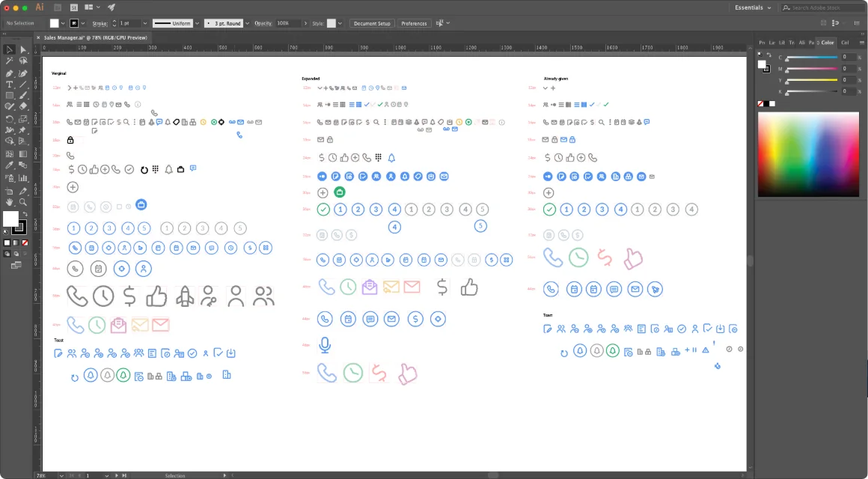Open 3 pt. Round brush definition dropdown
Viewport: 868px width, 479px height.
tap(247, 23)
